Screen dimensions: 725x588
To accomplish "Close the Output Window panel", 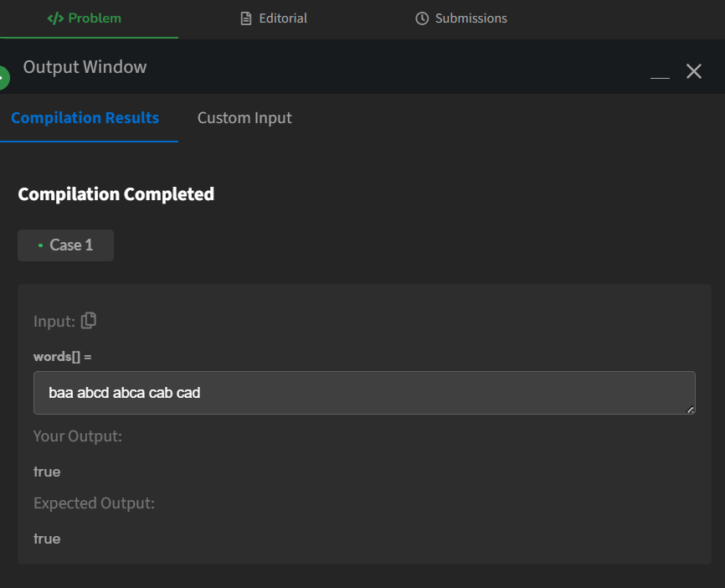I will [693, 71].
